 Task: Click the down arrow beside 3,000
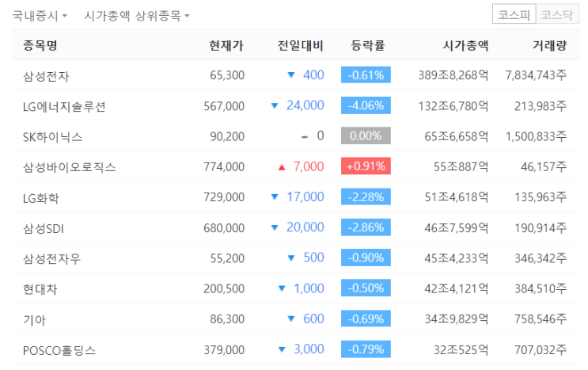(x=282, y=349)
